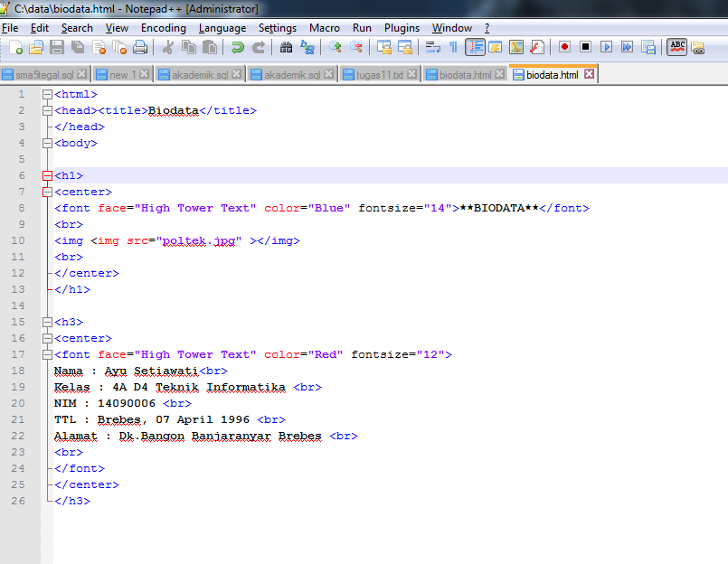This screenshot has width=728, height=564.
Task: Select line number 18 in the margin
Action: coord(18,371)
